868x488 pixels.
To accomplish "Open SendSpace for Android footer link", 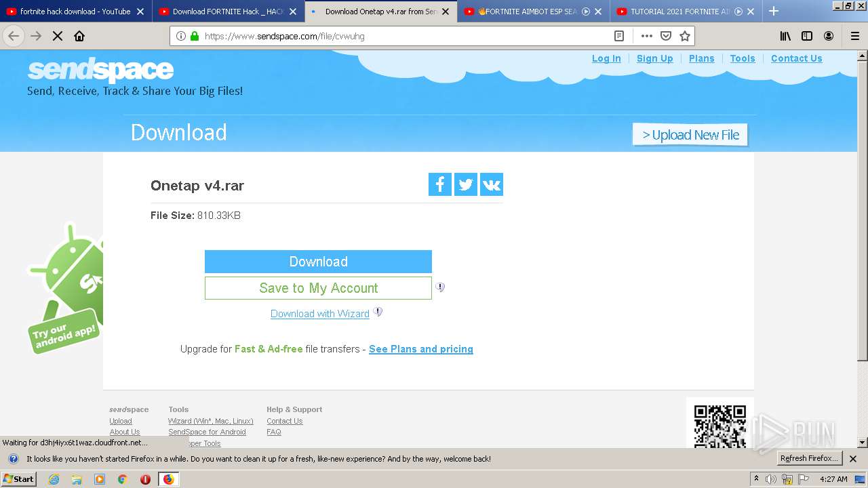I will coord(208,432).
